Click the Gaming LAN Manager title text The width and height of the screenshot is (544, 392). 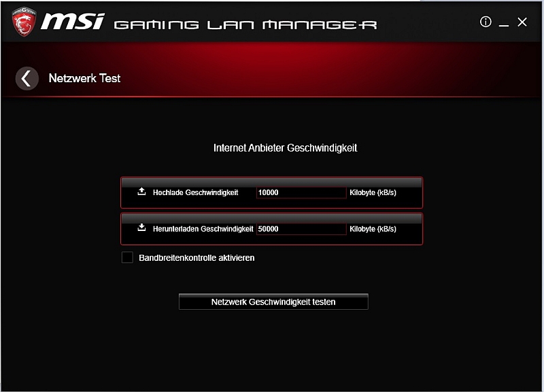pos(245,25)
